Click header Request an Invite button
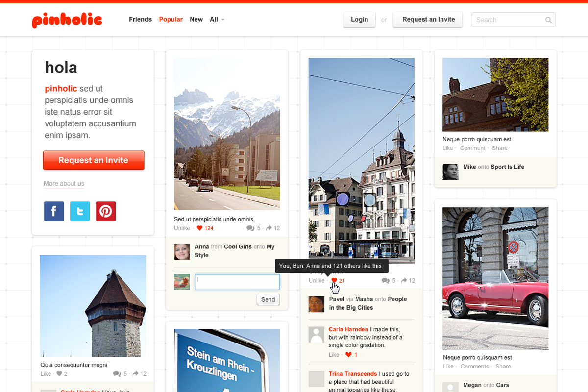 [428, 20]
